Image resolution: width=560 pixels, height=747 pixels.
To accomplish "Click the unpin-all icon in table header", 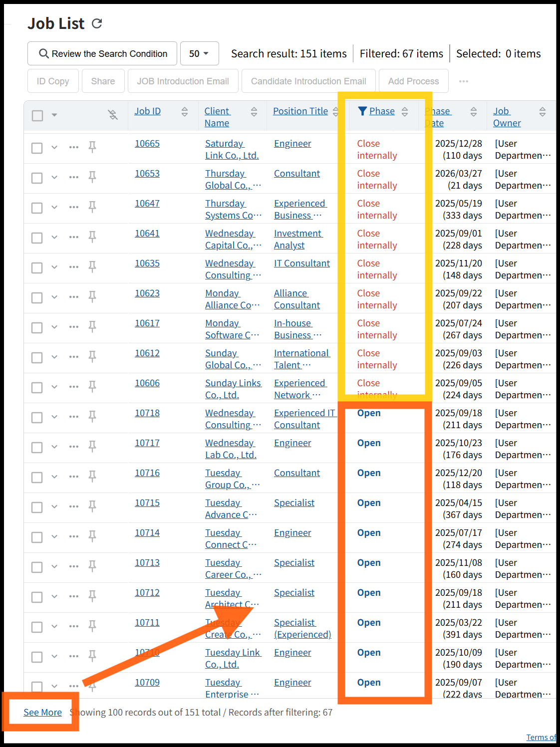I will pyautogui.click(x=113, y=115).
